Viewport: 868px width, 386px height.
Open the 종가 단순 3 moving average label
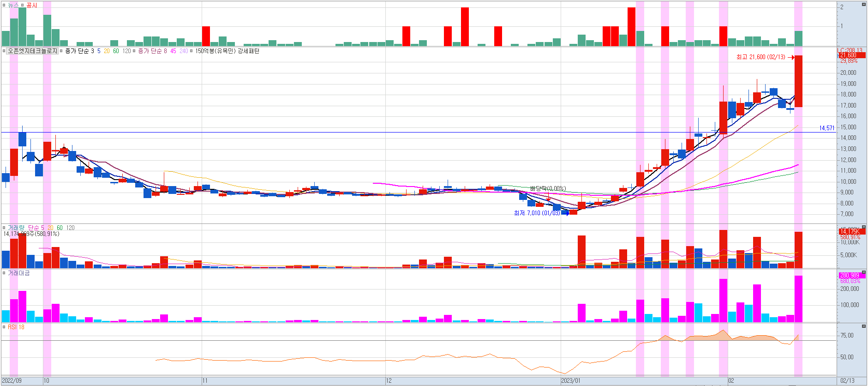pyautogui.click(x=79, y=51)
